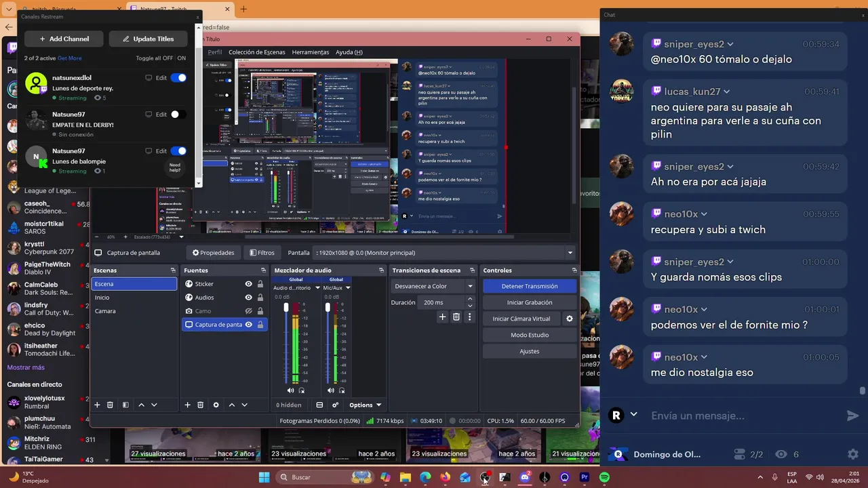Adjust Audio del escritorio volume fader

coord(286,308)
